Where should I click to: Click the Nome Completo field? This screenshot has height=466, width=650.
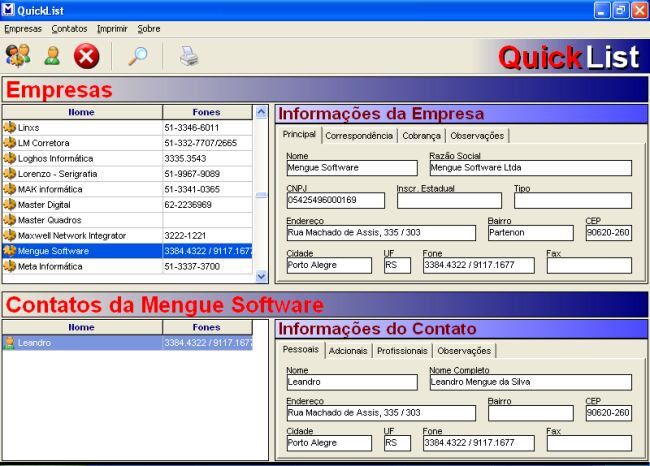(x=531, y=382)
